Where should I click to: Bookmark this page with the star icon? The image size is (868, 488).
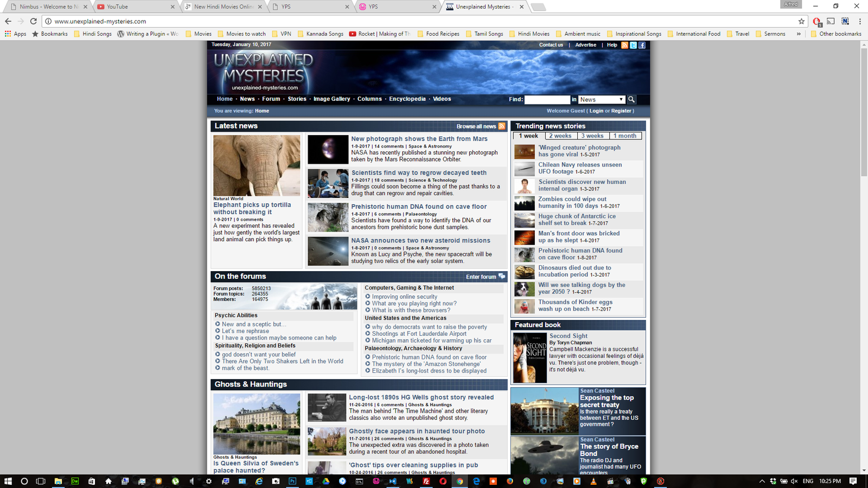(x=801, y=21)
